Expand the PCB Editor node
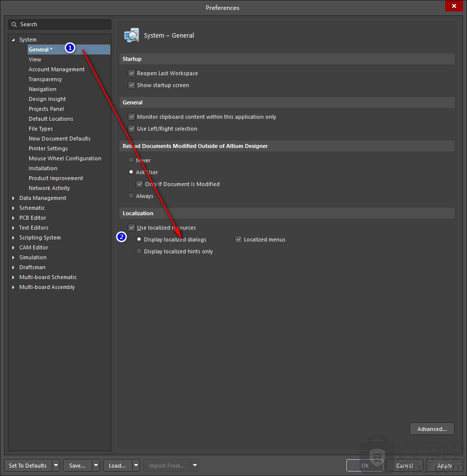Image resolution: width=467 pixels, height=476 pixels. tap(13, 218)
